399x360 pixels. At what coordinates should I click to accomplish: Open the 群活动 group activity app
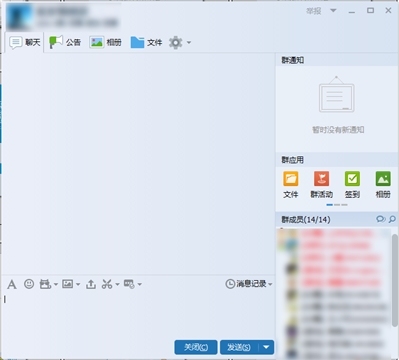point(321,185)
